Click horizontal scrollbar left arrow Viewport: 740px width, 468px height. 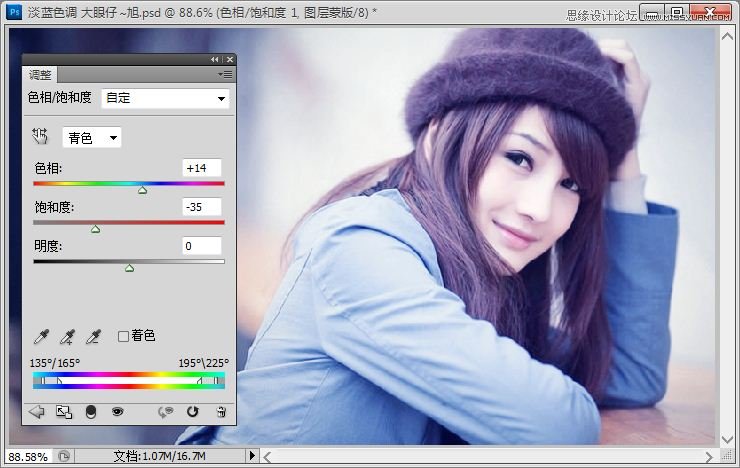(267, 457)
